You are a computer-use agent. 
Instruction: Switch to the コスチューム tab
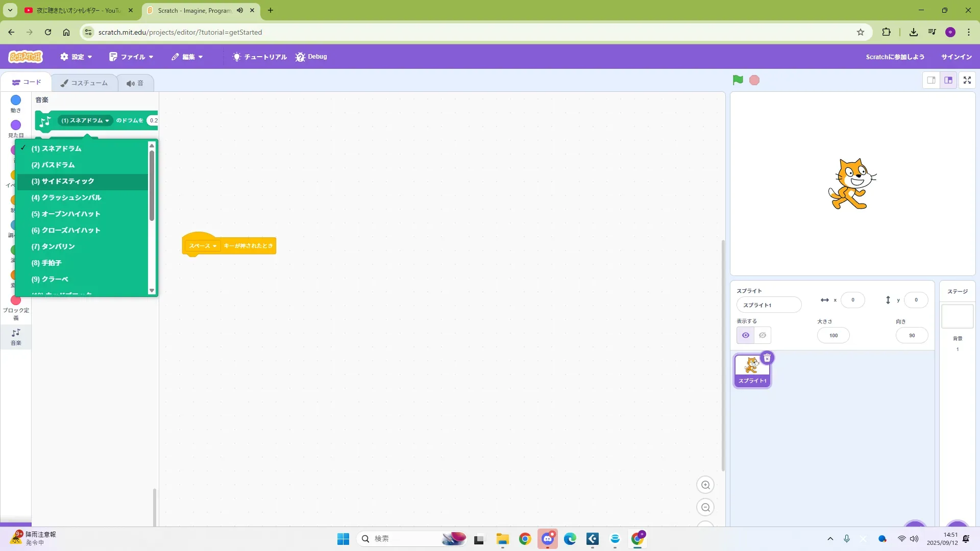click(x=84, y=83)
